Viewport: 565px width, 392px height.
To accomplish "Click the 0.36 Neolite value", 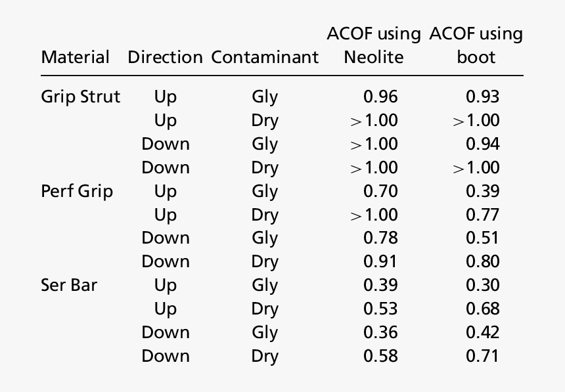I will [x=380, y=332].
